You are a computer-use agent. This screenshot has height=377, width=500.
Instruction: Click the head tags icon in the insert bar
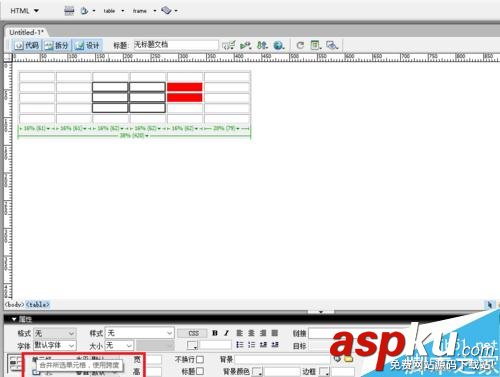[x=84, y=11]
